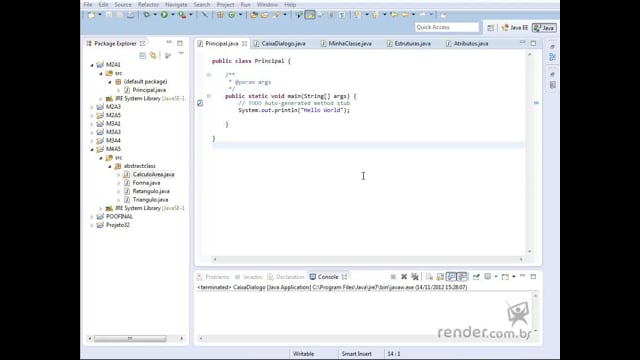
Task: Click the Open Task folder icon
Action: [x=265, y=15]
